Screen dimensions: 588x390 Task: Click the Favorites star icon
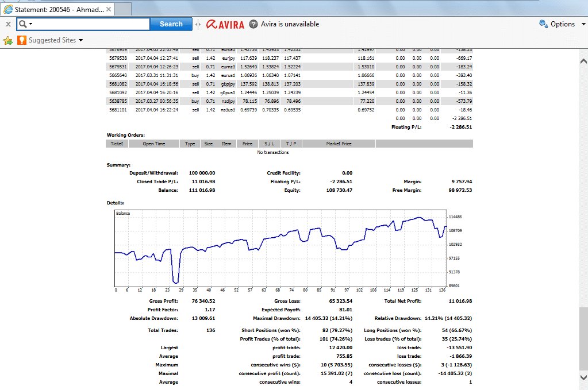pyautogui.click(x=8, y=40)
